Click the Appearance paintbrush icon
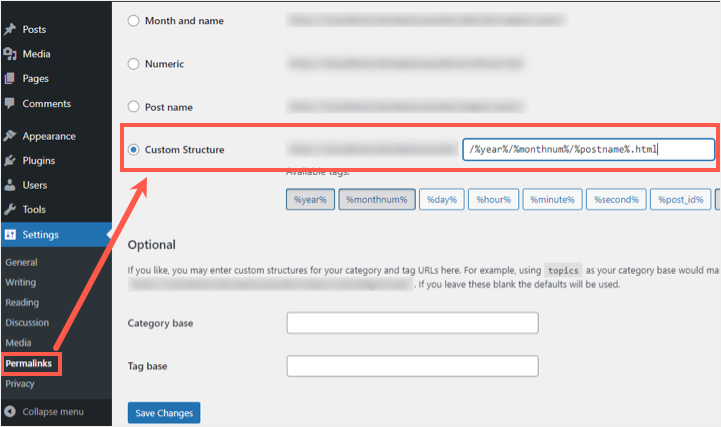Screen dimensions: 721x427 click(x=10, y=136)
